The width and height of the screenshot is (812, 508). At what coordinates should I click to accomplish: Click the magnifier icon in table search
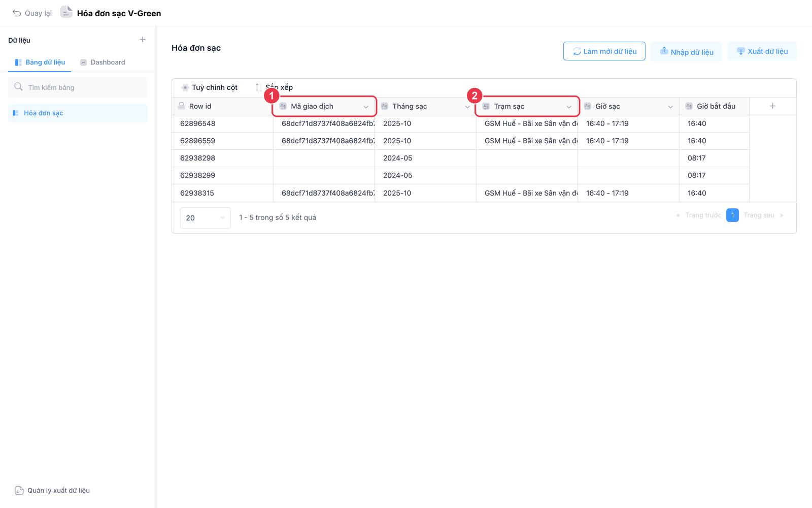point(18,87)
